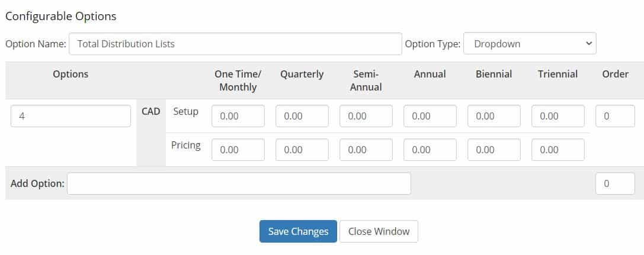Click the Save Changes button
Image resolution: width=644 pixels, height=255 pixels.
298,231
